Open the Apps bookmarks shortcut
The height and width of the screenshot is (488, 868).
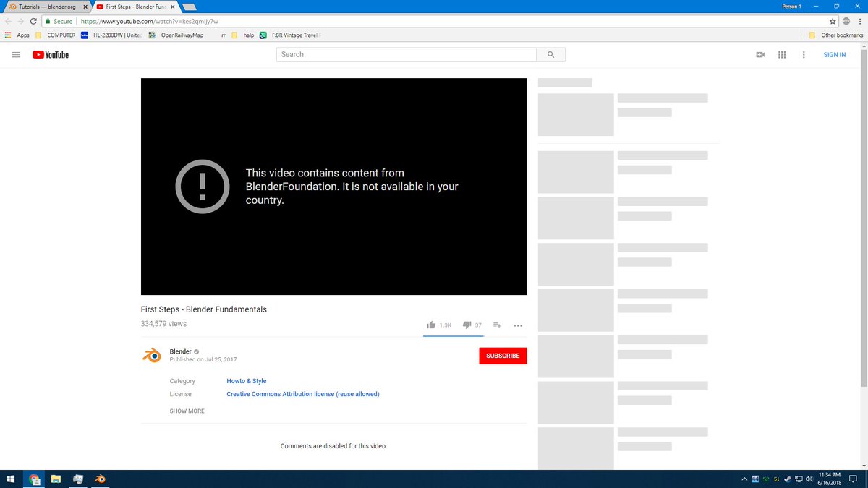tap(17, 35)
